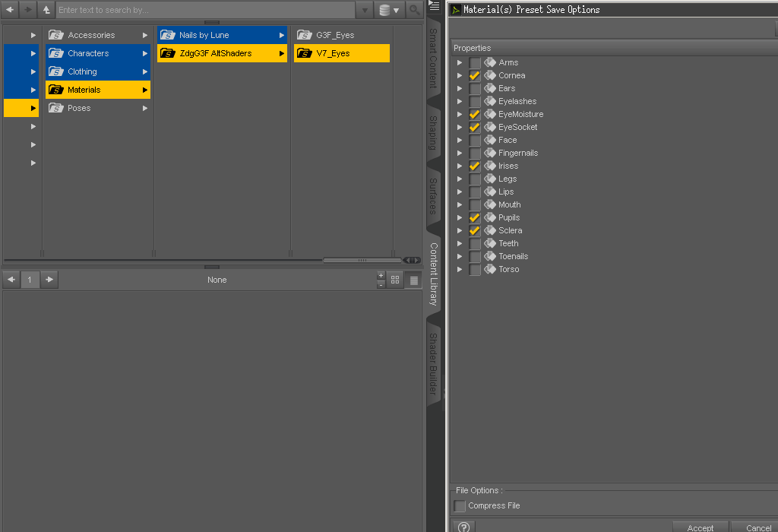Open help with the question mark button

pos(464,527)
